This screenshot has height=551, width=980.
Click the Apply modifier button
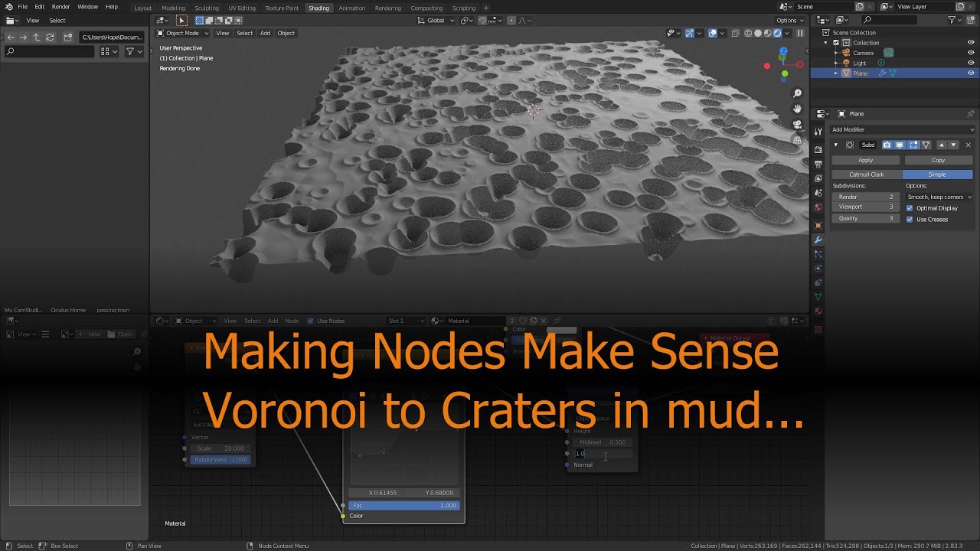[x=866, y=160]
